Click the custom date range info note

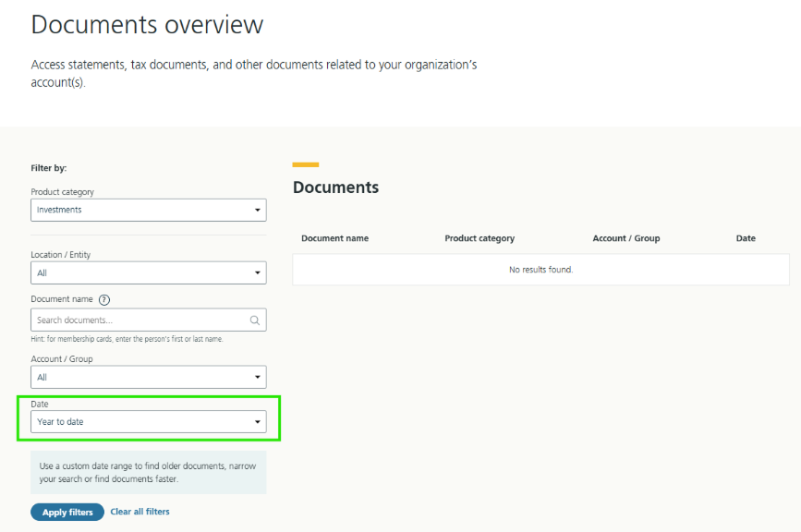point(148,472)
